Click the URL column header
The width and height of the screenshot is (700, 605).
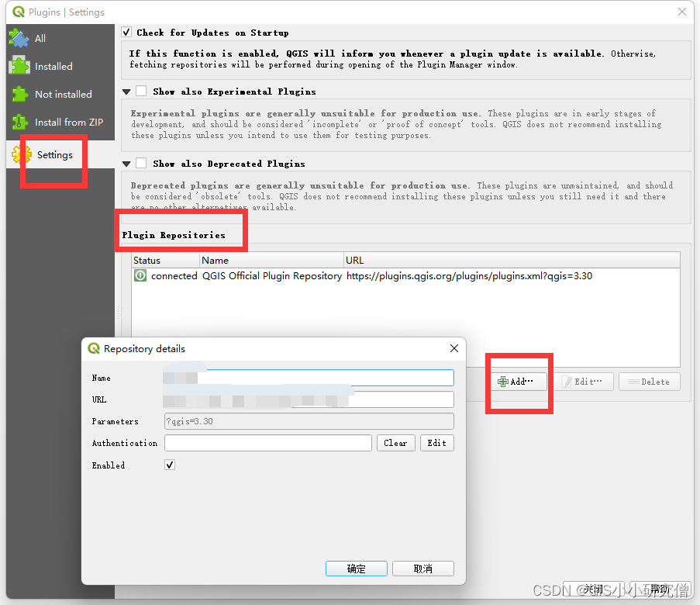point(512,260)
